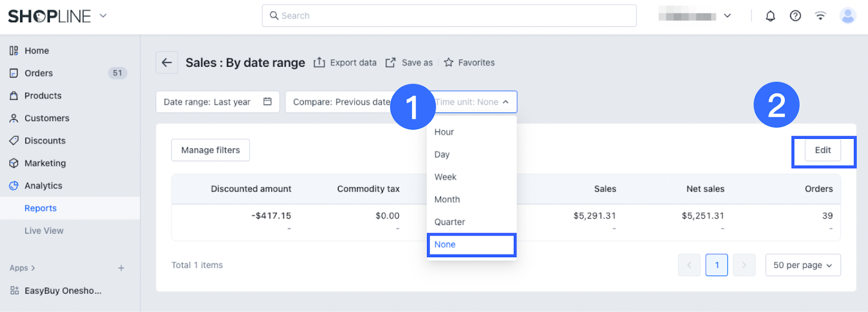Click the back arrow button
The height and width of the screenshot is (312, 868).
[x=167, y=63]
